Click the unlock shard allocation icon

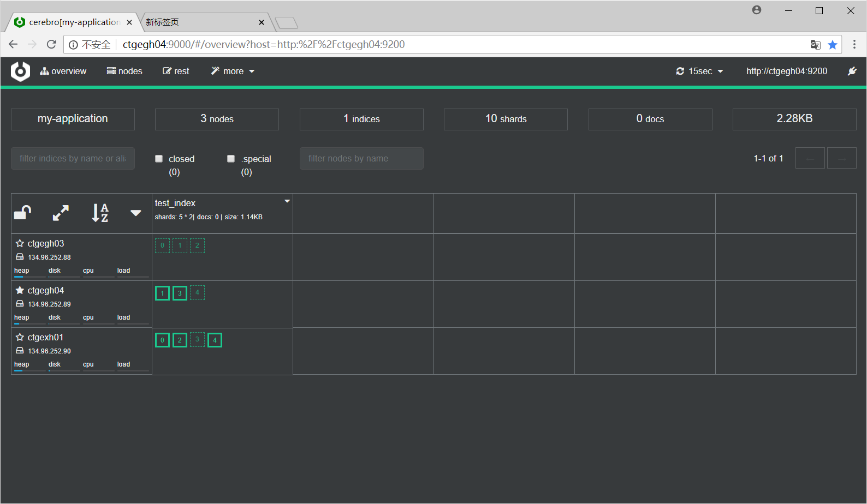pyautogui.click(x=22, y=212)
